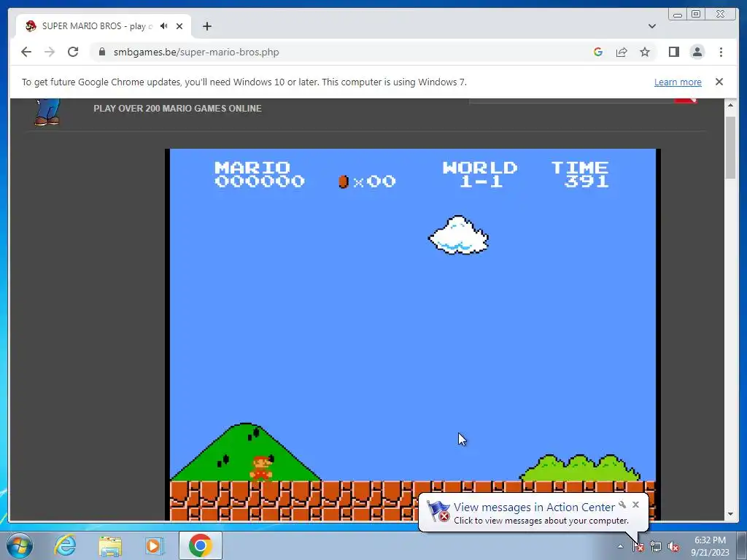747x560 pixels.
Task: Click the MARIO 000000 score
Action: click(x=260, y=174)
